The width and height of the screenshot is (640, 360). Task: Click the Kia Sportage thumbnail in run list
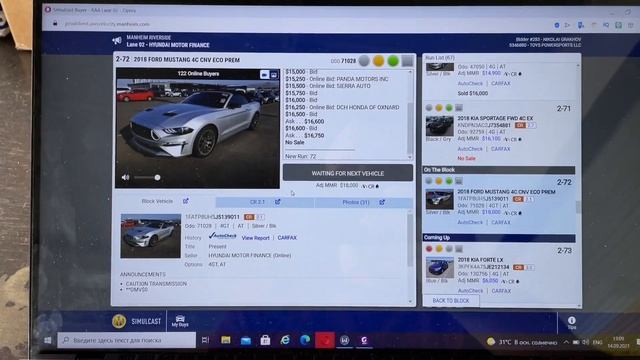(x=439, y=126)
